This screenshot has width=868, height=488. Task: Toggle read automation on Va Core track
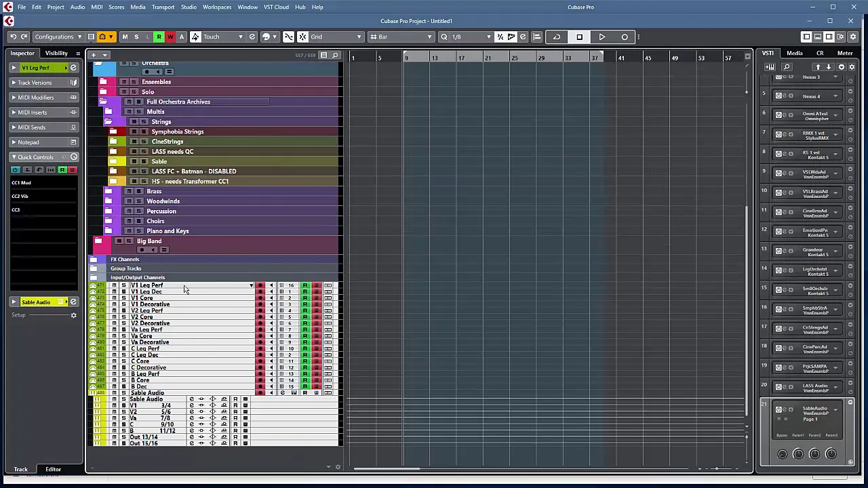point(305,335)
